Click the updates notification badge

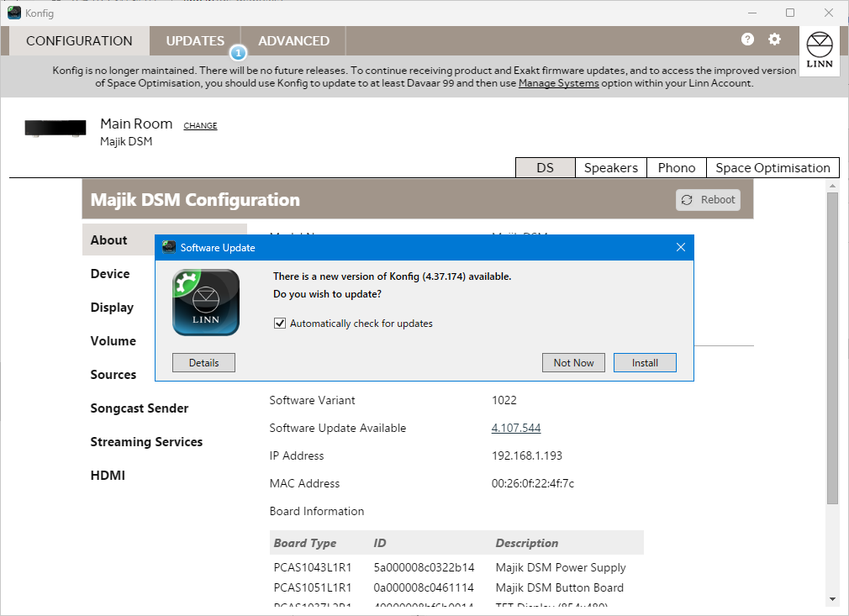238,53
